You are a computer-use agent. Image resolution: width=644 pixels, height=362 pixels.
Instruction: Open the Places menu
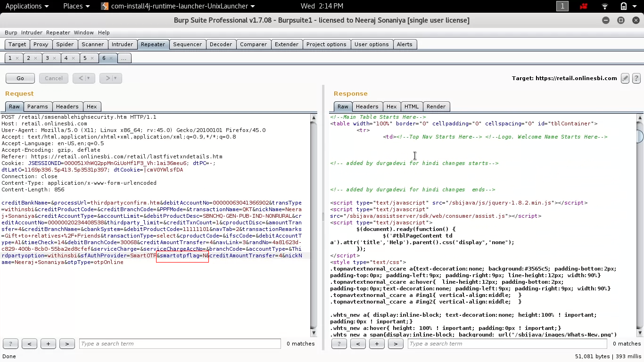click(76, 6)
